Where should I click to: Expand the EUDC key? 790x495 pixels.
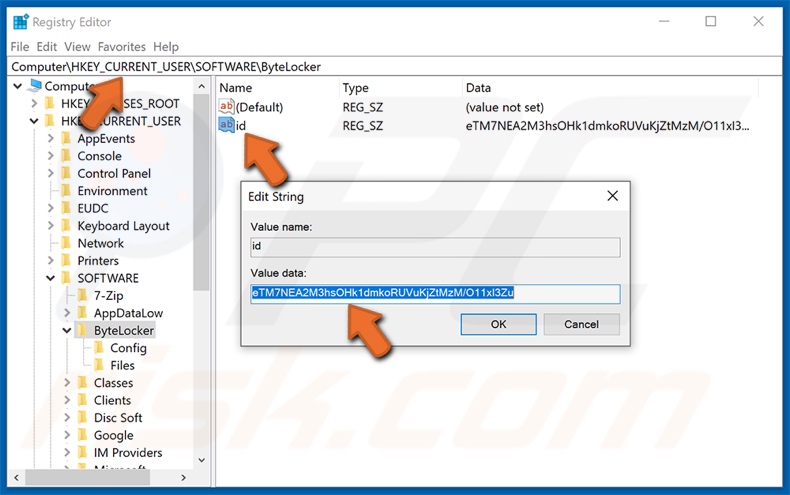[x=50, y=208]
